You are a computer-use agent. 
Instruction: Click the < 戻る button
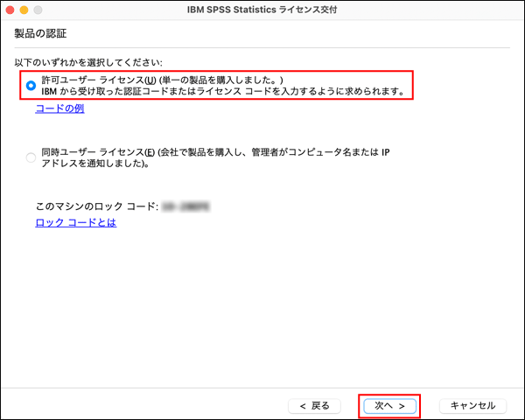314,406
